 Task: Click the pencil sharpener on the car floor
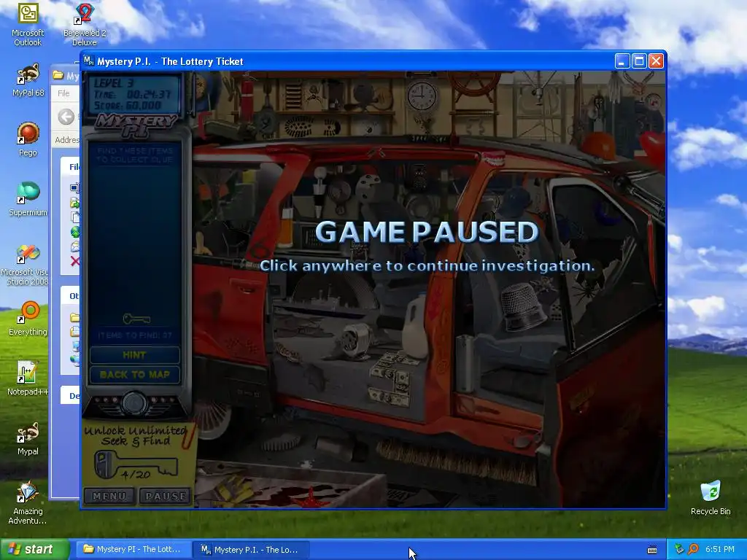pyautogui.click(x=355, y=338)
